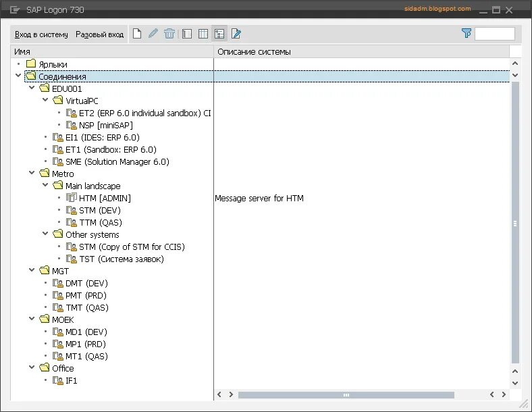Select ET1 (Sandbox: ERP 6.0) entry
Viewport: 532px width, 412px height.
click(x=111, y=150)
